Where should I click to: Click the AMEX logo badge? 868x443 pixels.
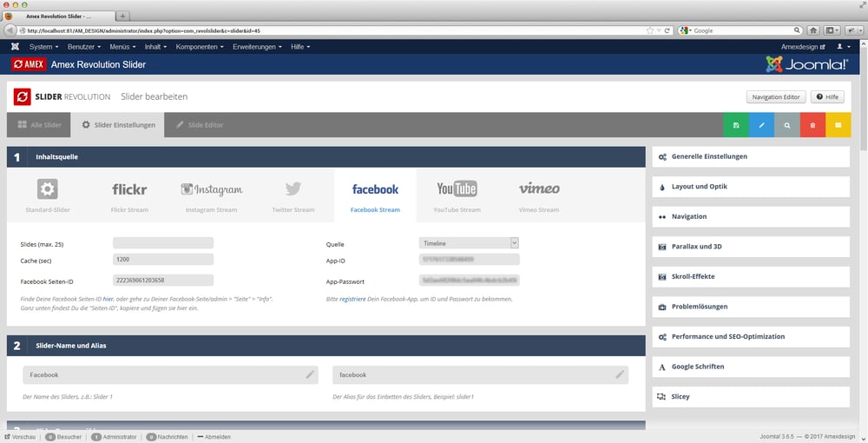click(x=28, y=64)
